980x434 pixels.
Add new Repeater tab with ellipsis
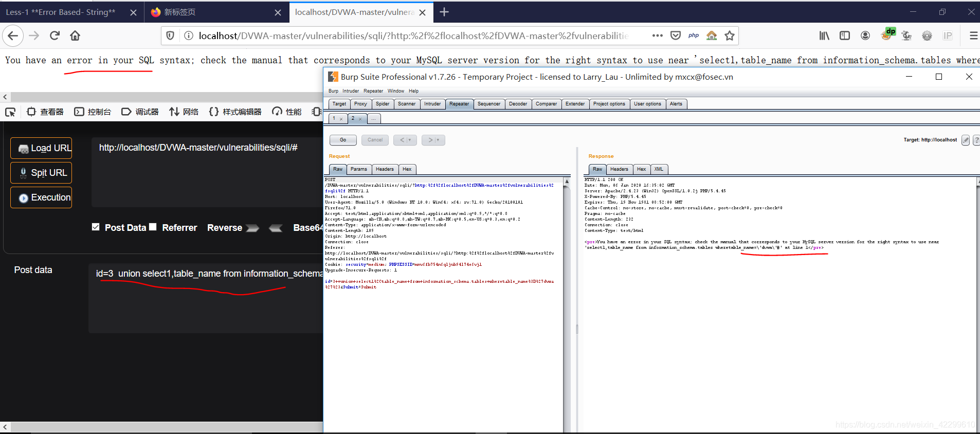[373, 118]
